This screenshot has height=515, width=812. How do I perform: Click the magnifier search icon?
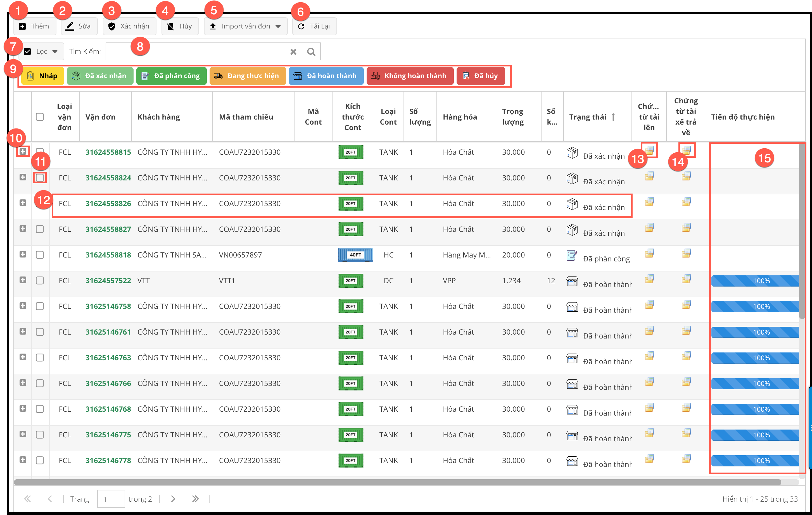pyautogui.click(x=311, y=52)
